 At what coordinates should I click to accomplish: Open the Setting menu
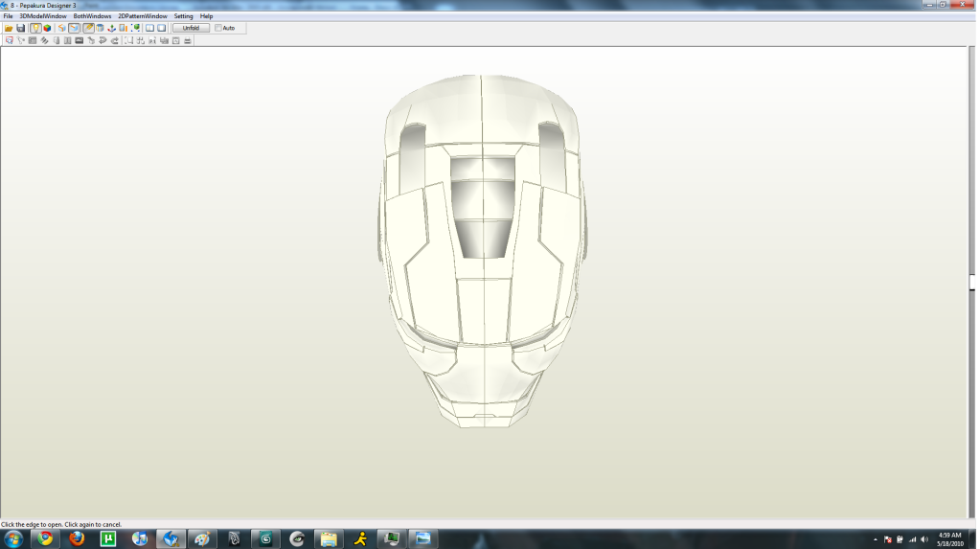183,16
